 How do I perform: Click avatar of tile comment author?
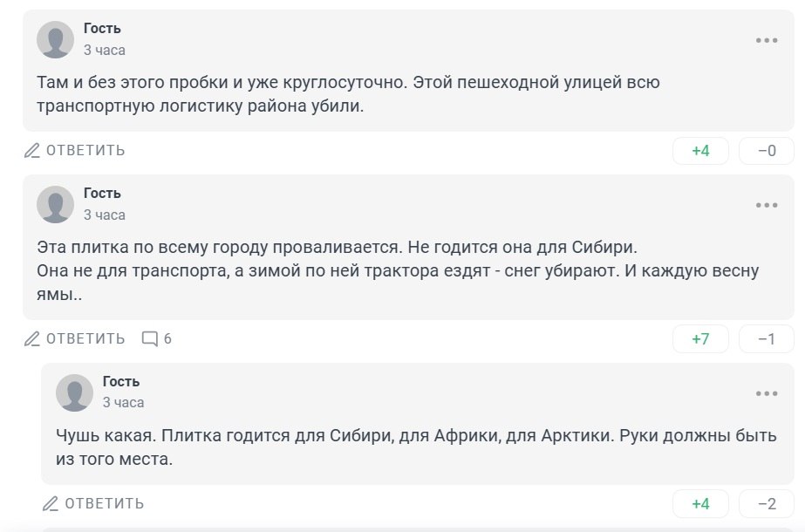(x=55, y=205)
